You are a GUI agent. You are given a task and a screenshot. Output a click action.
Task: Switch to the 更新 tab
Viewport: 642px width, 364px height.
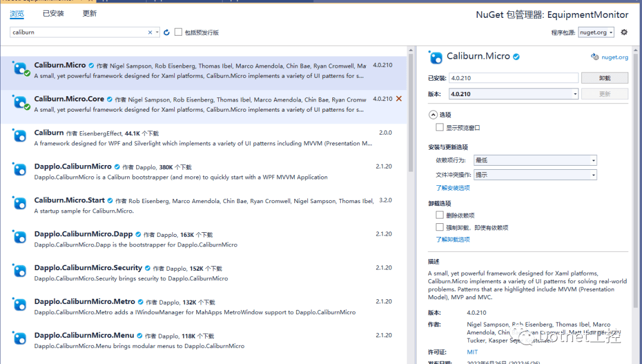pos(89,13)
